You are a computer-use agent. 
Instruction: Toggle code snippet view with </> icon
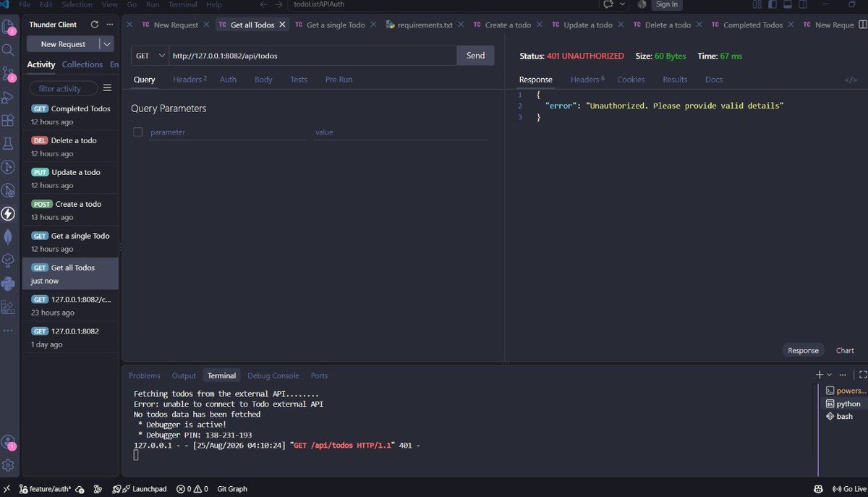[x=851, y=80]
